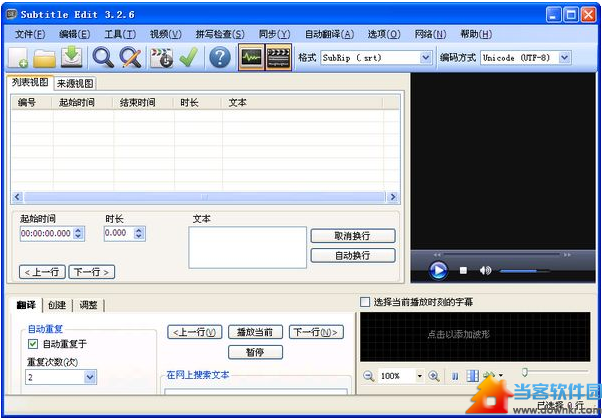Open the 工具(T) menu
The width and height of the screenshot is (602, 420).
coord(120,34)
